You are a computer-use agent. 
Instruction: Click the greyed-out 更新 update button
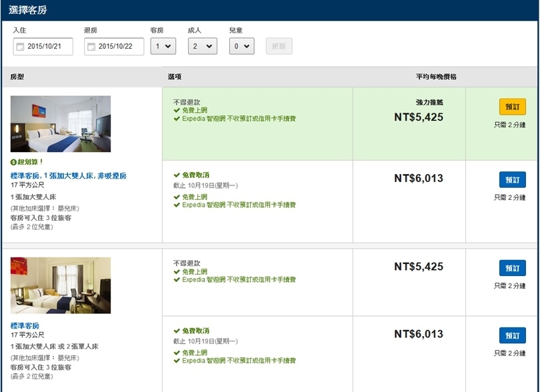point(279,46)
